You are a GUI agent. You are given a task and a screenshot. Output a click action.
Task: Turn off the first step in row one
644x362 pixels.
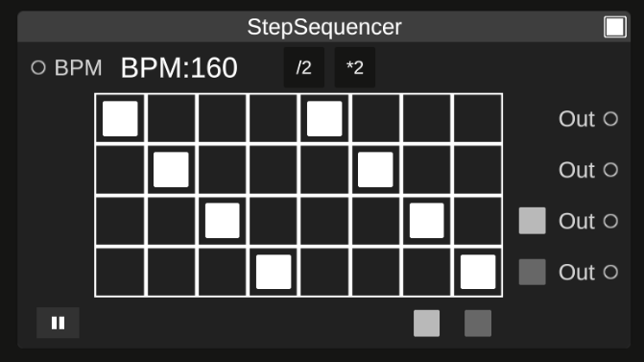[120, 119]
